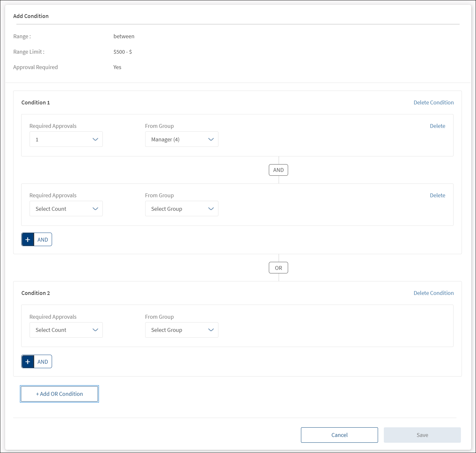Click Delete Condition link for Condition 1
This screenshot has height=453, width=476.
point(433,102)
